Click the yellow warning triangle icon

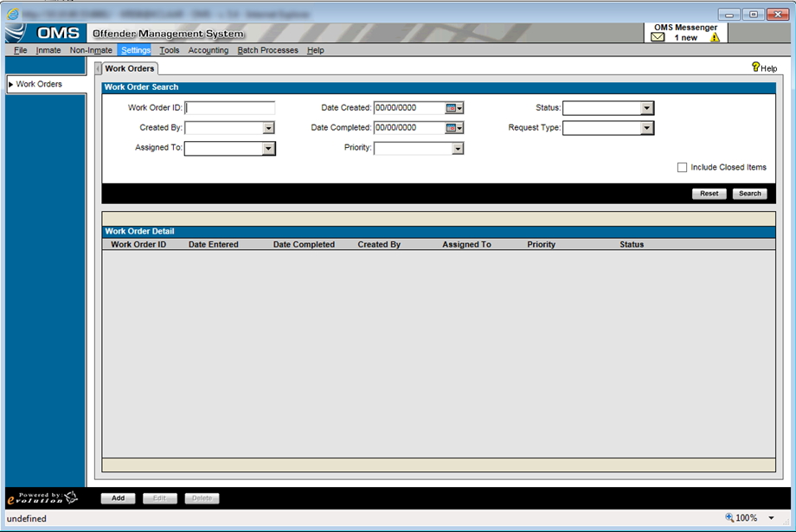pos(715,38)
